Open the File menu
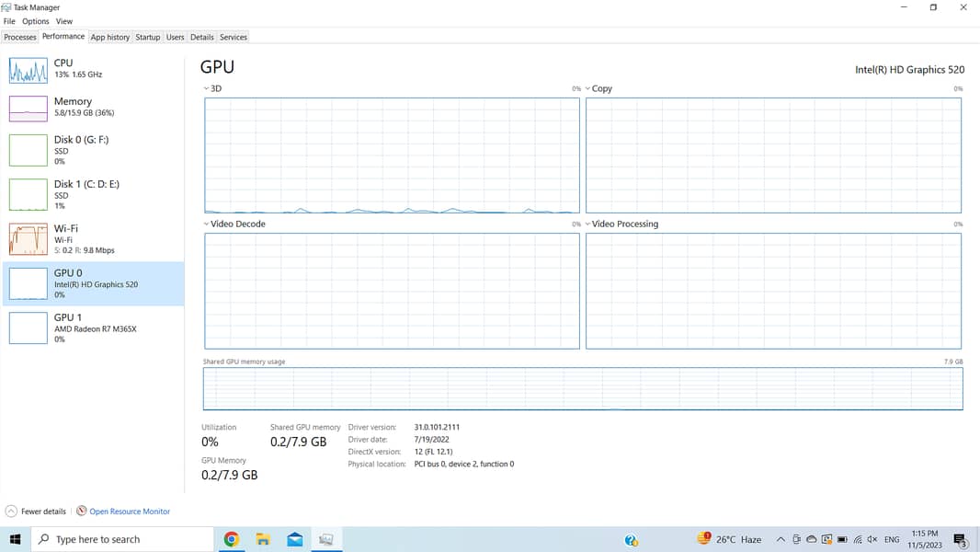Screen dimensions: 980x552 coord(9,21)
